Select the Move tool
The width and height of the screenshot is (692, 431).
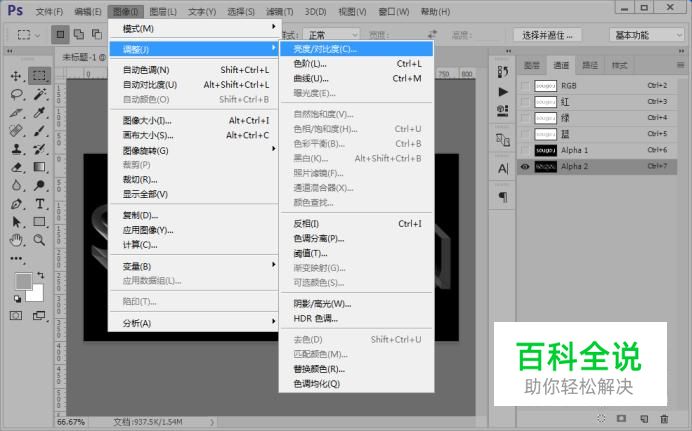point(16,76)
